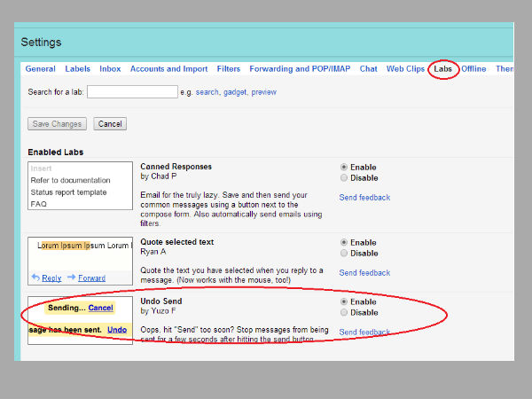532x399 pixels.
Task: Open the Web Clips tab
Action: point(405,69)
